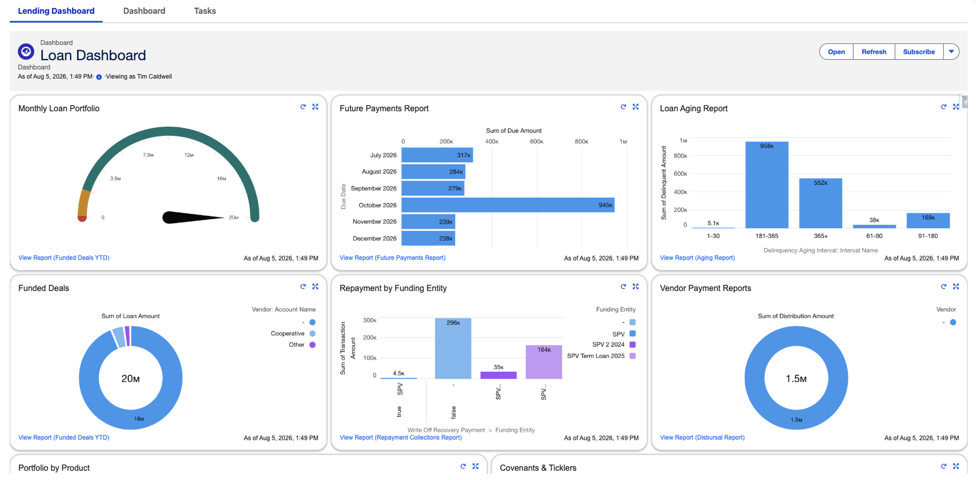
Task: Expand the Vendor Payment Reports widget
Action: click(956, 286)
